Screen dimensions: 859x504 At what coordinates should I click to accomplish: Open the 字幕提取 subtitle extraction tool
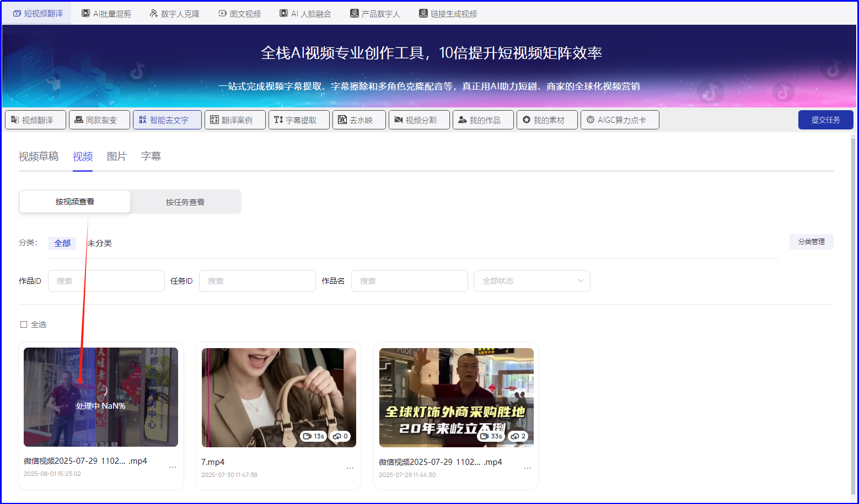299,120
